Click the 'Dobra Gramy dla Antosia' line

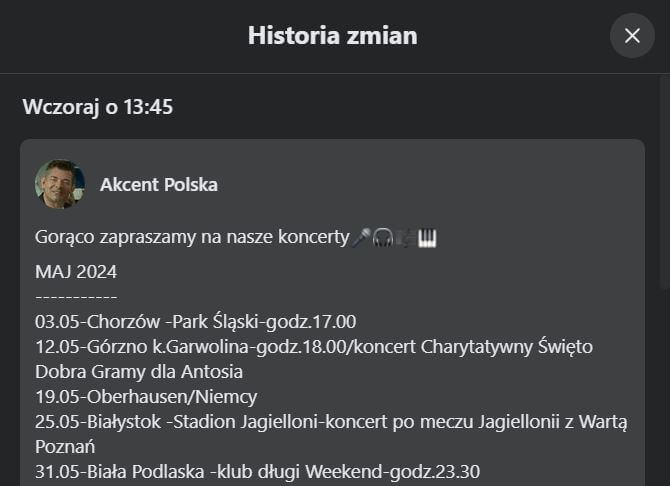click(139, 372)
